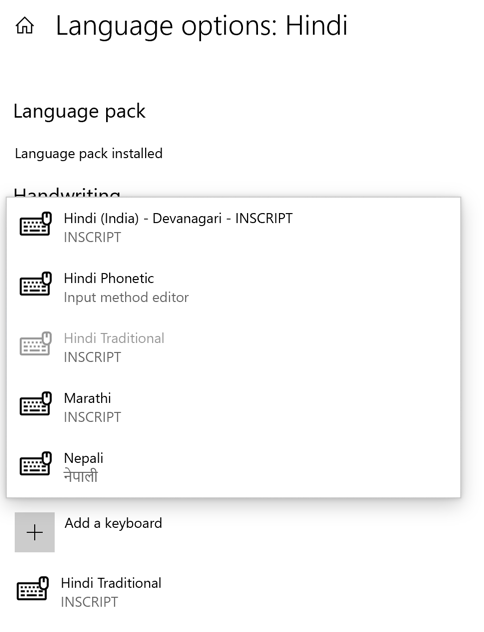Screen dimensions: 484x632
Task: Click keyboard icon for Hindi (India) Devanagari INSCRIPT
Action: tap(36, 224)
